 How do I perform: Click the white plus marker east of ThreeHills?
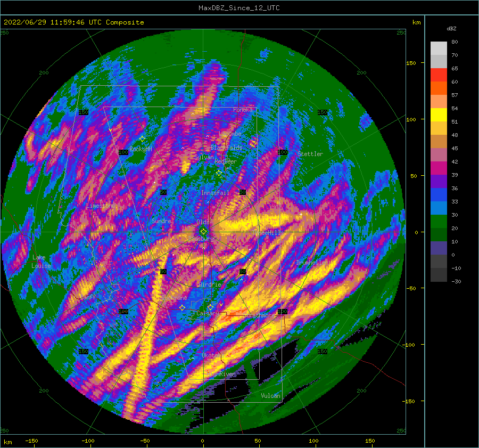coord(301,214)
